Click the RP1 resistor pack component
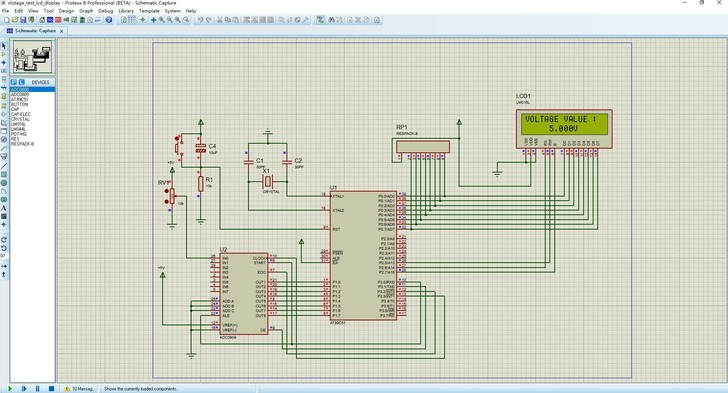Screen dimensions: 728x393 coord(422,147)
